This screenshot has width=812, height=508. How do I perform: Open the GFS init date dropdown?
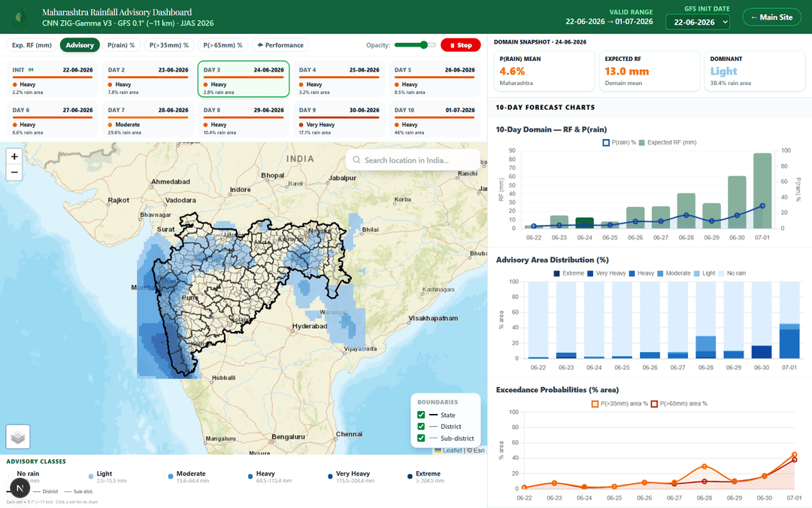pos(697,23)
